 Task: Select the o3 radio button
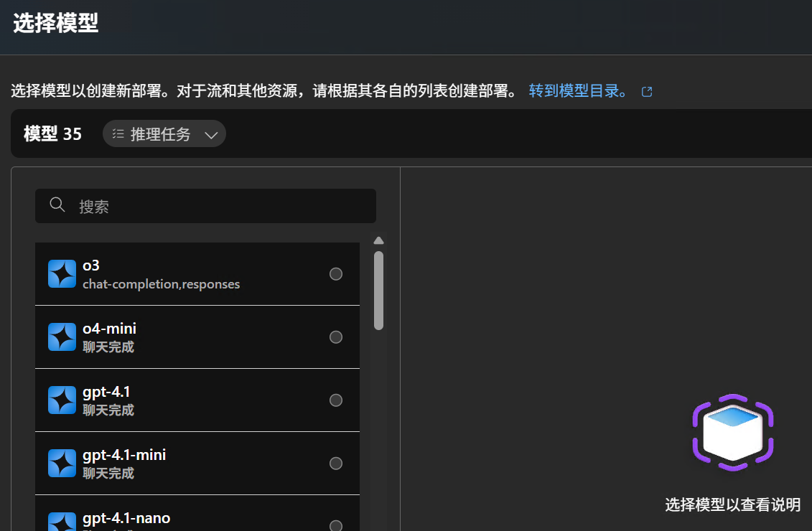coord(336,274)
